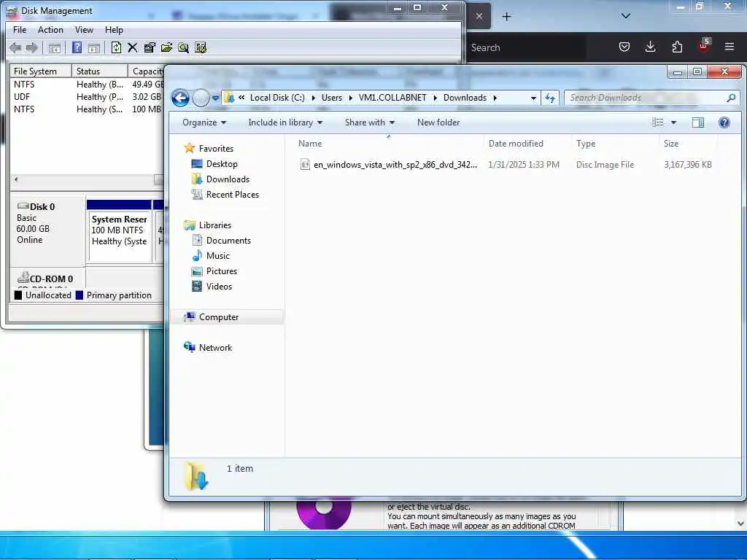Click settings view icon in Disk Management toolbar
This screenshot has width=747, height=560.
click(x=201, y=47)
